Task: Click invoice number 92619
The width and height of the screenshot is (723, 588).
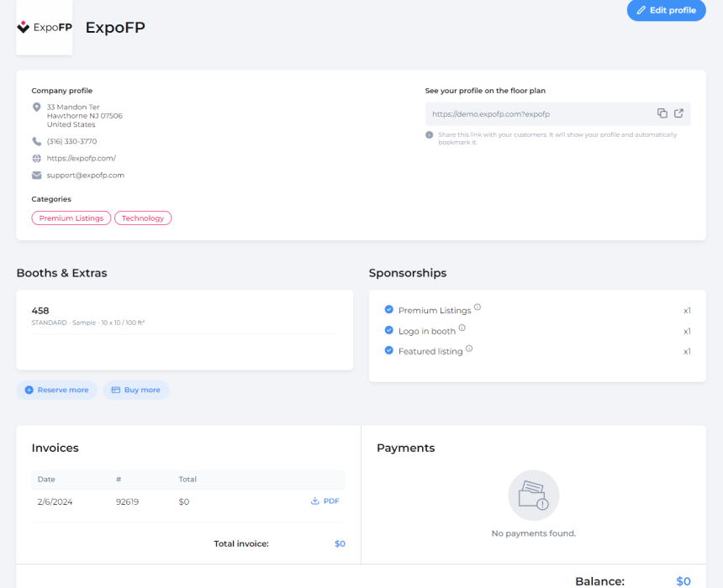Action: pos(127,501)
